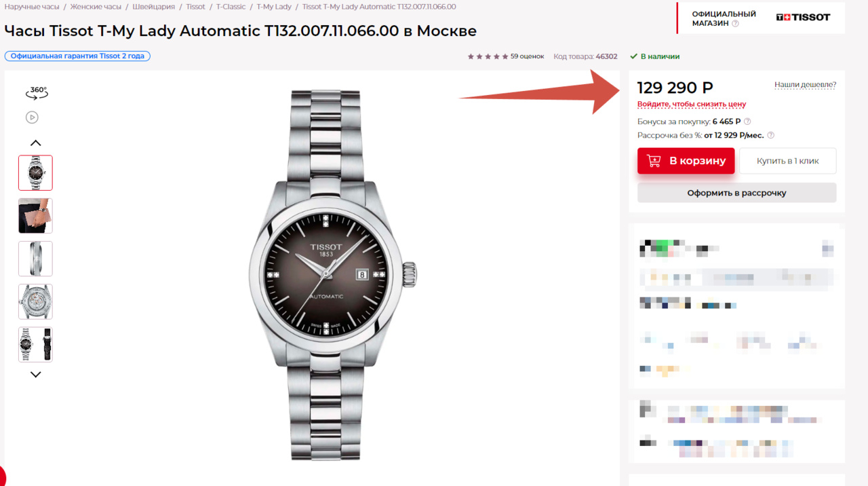The image size is (868, 486).
Task: Play the product video
Action: pyautogui.click(x=32, y=117)
